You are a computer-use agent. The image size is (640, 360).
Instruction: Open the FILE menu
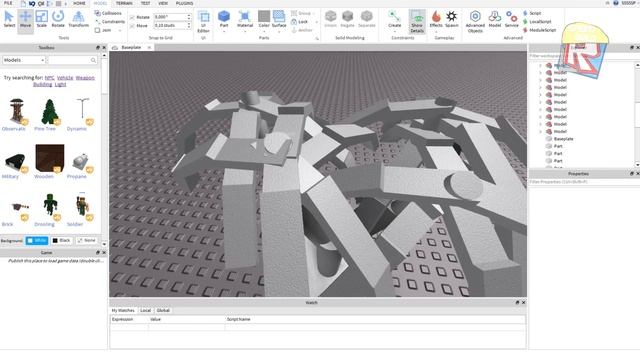point(8,3)
